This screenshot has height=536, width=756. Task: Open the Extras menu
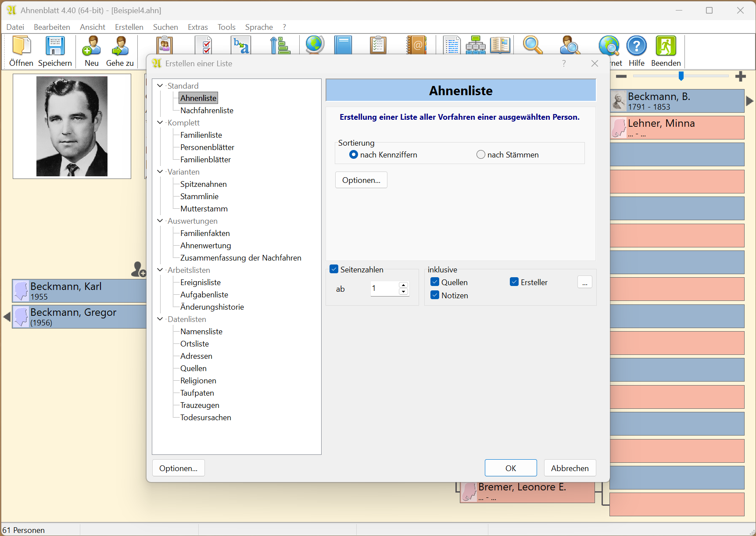(197, 27)
